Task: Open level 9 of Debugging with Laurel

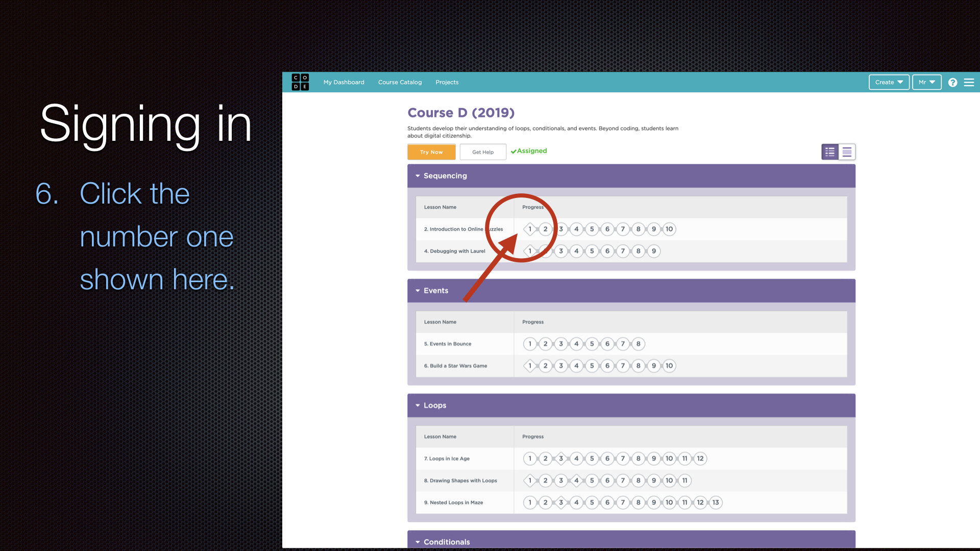Action: coord(654,251)
